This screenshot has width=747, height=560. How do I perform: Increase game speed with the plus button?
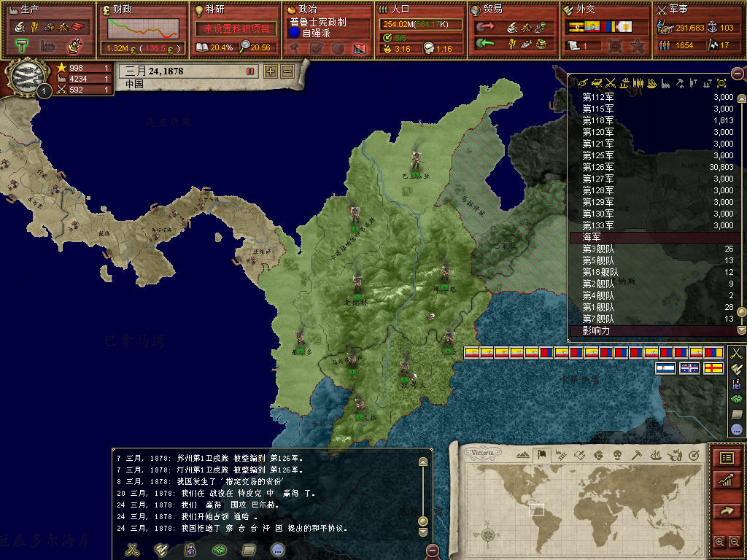pyautogui.click(x=271, y=71)
